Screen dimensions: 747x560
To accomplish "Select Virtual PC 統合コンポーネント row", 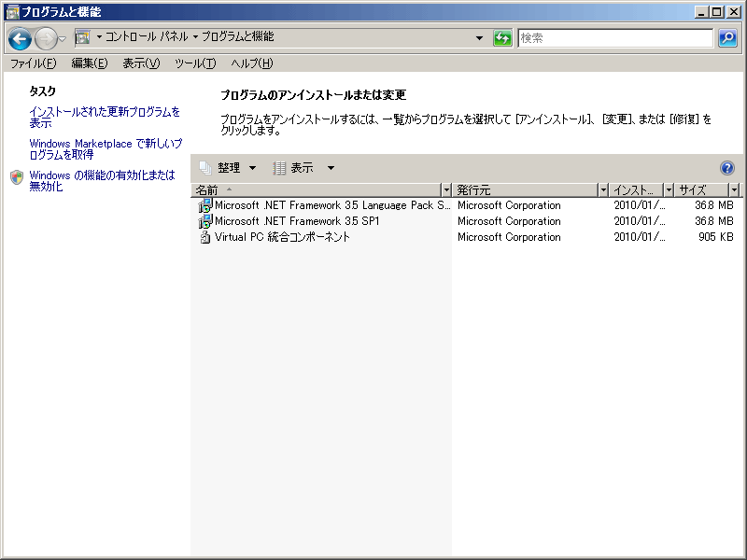I will tap(466, 237).
